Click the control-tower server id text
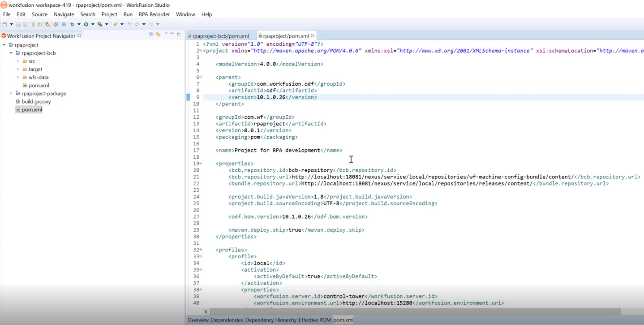Viewport: 644px width, 325px height. tap(344, 296)
